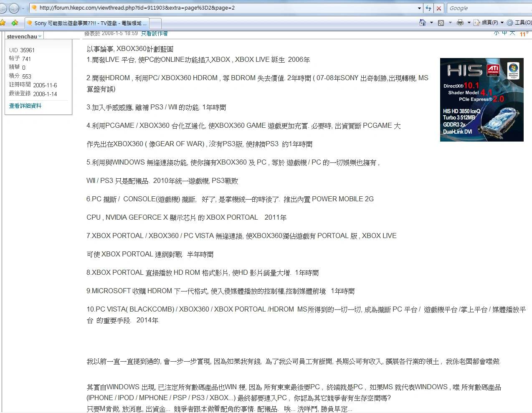Open the RSS feeds icon
The height and width of the screenshot is (413, 532).
(441, 23)
